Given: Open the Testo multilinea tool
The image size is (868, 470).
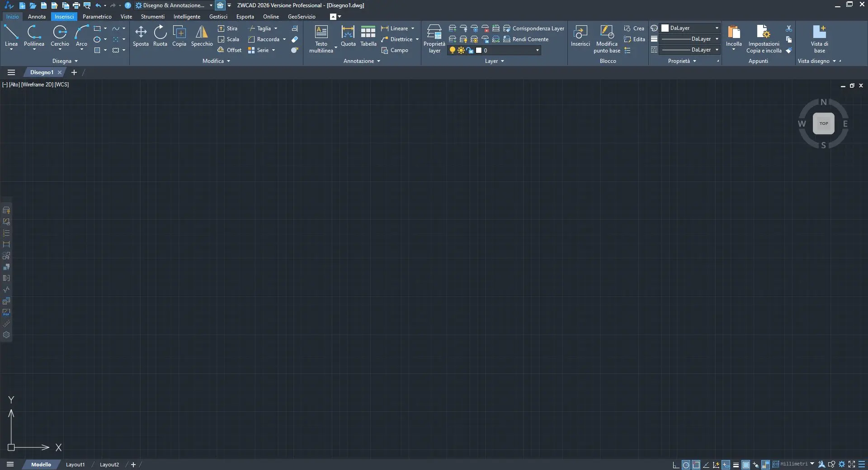Looking at the screenshot, I should pos(321,38).
